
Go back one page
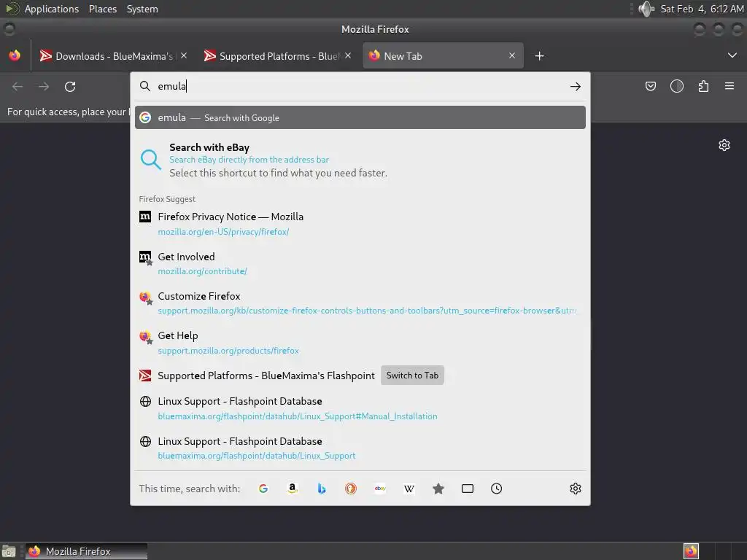coord(18,87)
